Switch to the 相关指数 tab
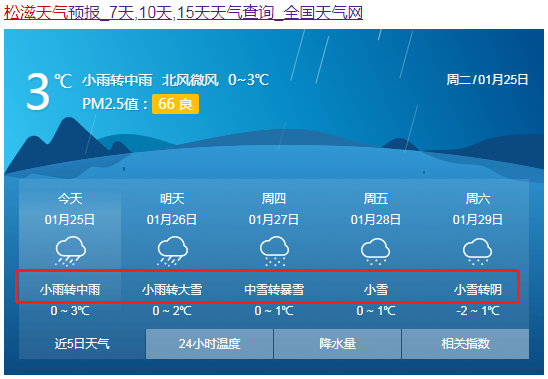The image size is (548, 379). pos(466,344)
